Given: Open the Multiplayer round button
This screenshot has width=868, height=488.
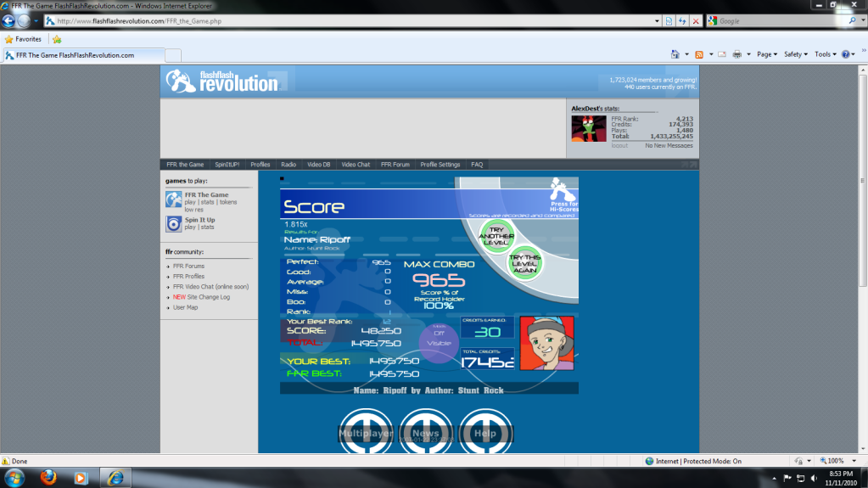Looking at the screenshot, I should coord(366,433).
